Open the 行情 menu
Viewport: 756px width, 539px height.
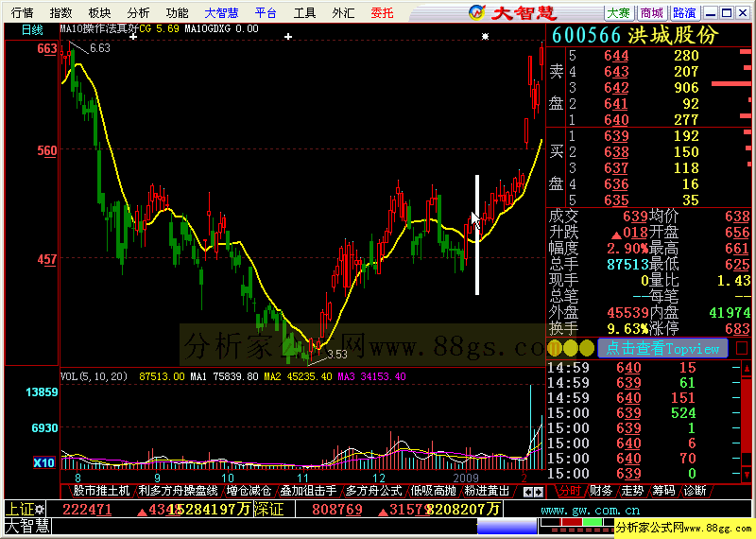pos(22,12)
